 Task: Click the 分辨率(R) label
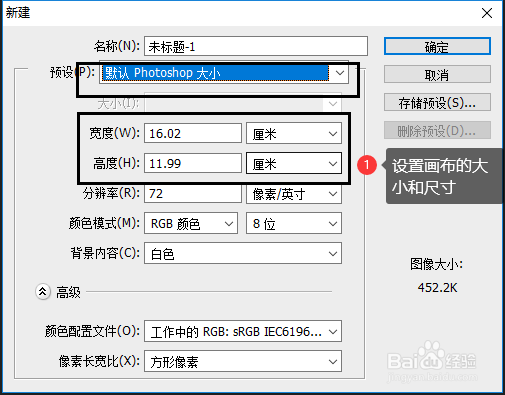(111, 193)
